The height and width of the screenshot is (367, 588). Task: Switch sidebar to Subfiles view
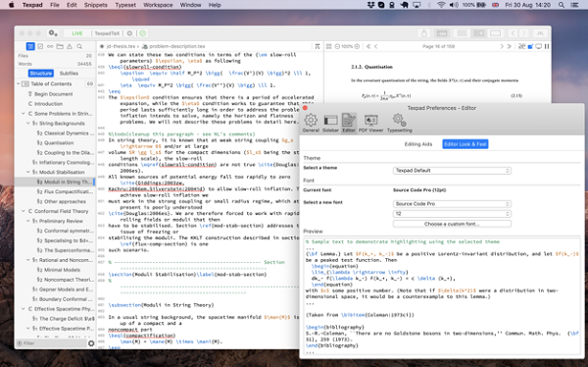[69, 74]
